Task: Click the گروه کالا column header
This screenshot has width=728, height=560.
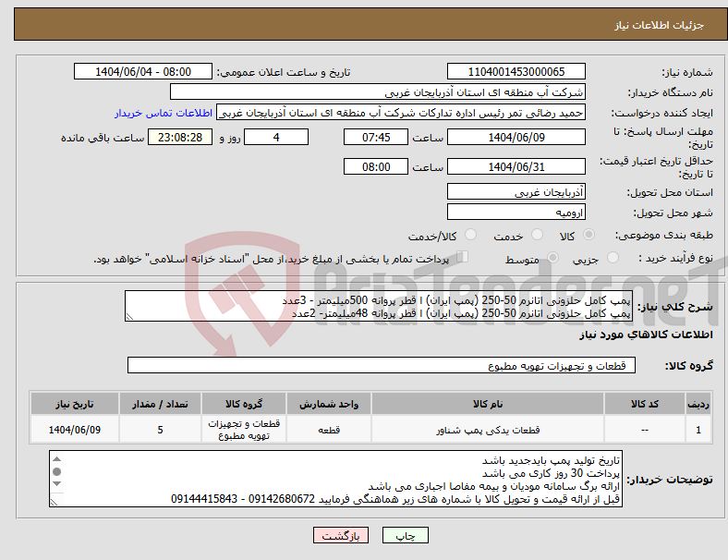Action: coord(244,404)
